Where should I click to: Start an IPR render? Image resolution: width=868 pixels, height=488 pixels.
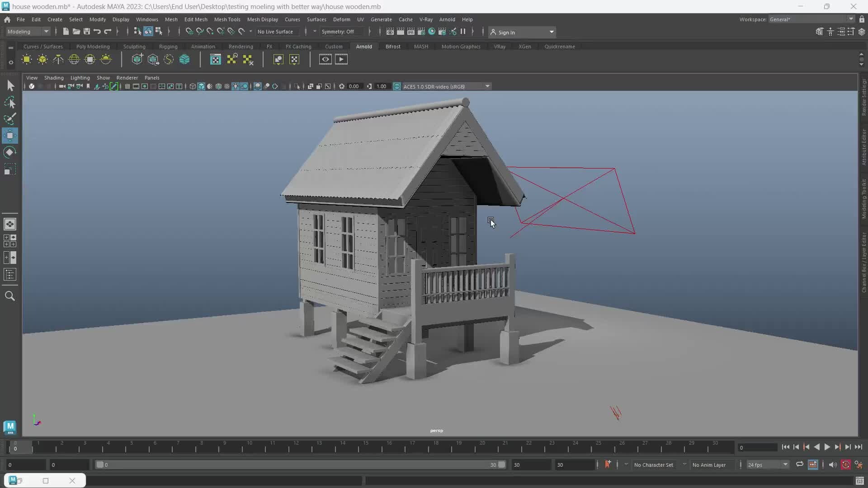point(411,32)
